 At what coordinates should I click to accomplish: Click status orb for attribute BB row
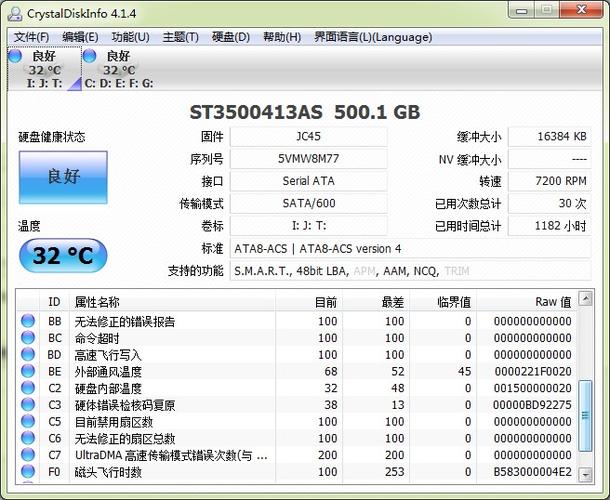(28, 321)
